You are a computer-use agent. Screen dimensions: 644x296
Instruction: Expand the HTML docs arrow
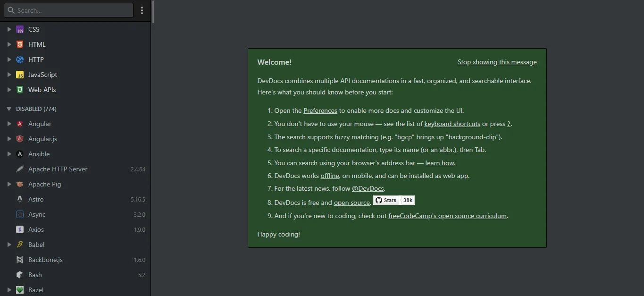[x=9, y=44]
